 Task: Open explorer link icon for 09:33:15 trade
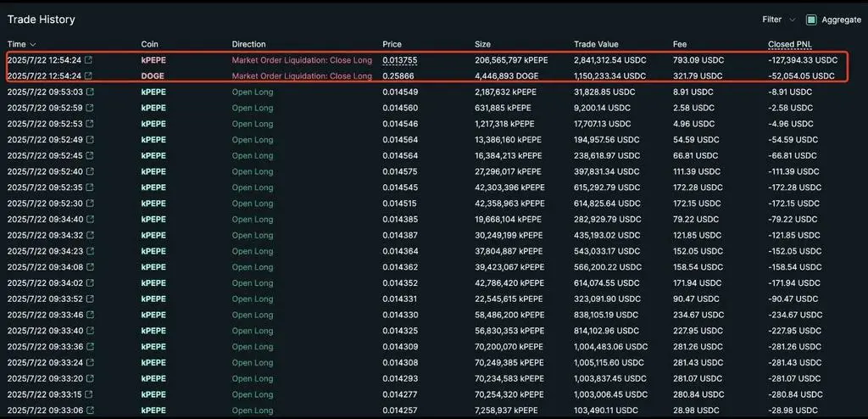tap(90, 394)
